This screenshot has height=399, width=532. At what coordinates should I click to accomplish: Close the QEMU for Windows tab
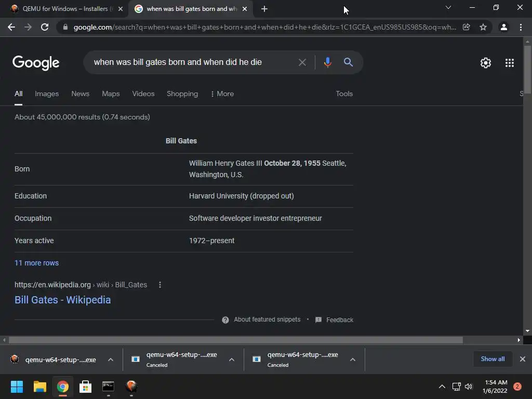pyautogui.click(x=121, y=9)
